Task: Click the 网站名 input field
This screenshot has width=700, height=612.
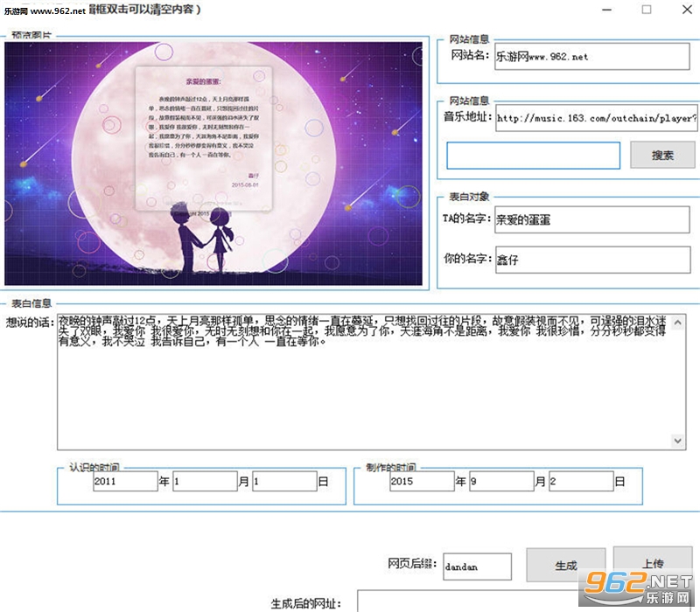Action: click(592, 56)
